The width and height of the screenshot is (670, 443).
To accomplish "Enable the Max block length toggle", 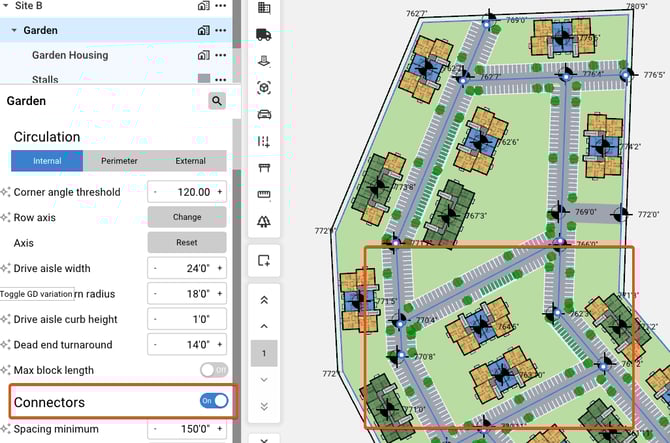I will click(x=214, y=370).
